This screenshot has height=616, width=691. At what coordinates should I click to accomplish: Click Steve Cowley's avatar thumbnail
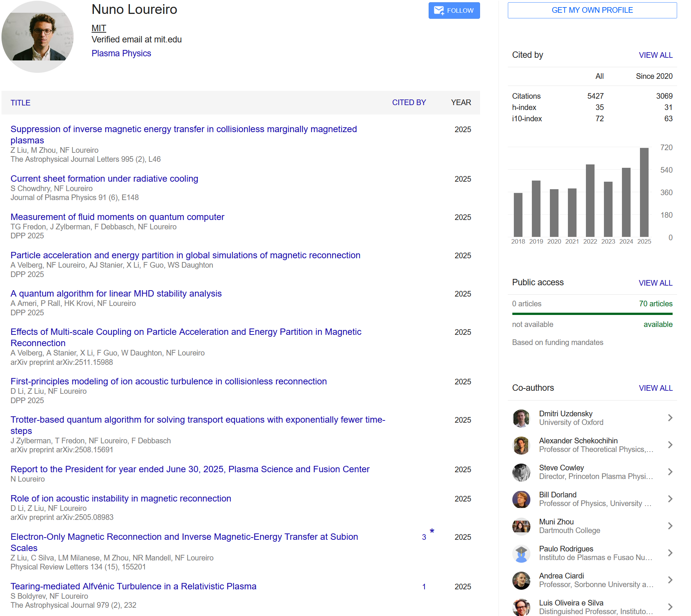521,473
